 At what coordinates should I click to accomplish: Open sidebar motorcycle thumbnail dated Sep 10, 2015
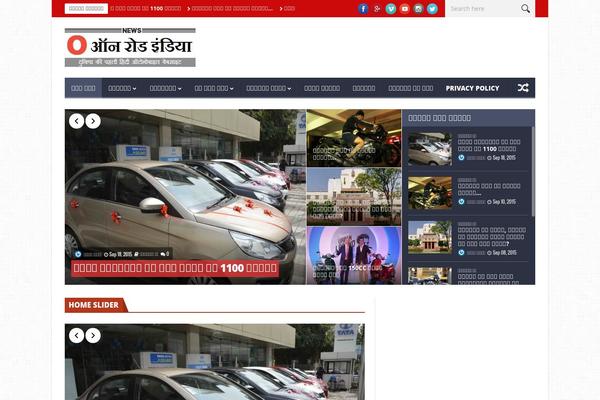[430, 193]
